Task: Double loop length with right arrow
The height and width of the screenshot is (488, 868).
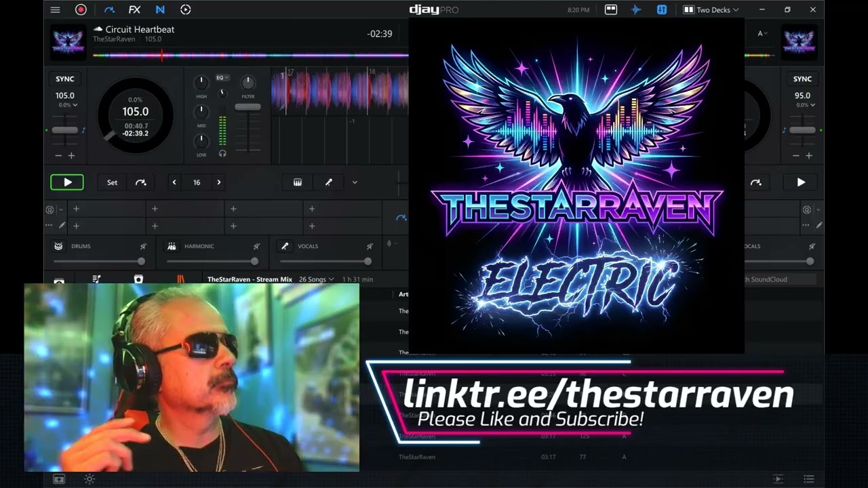Action: pos(218,182)
